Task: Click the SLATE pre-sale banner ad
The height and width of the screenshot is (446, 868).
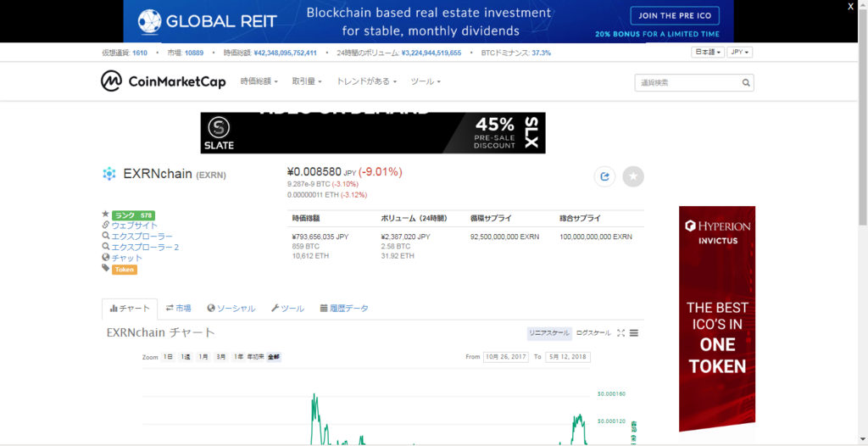Action: (373, 133)
